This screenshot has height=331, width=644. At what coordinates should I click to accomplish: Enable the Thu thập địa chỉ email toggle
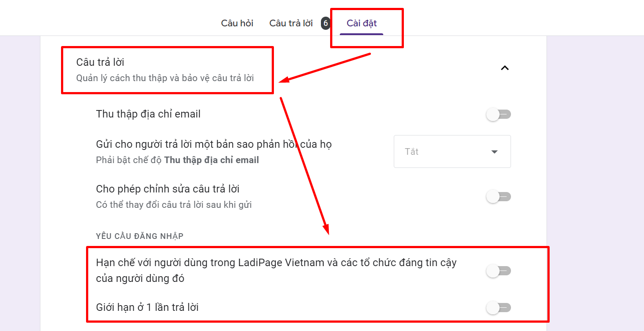point(498,115)
